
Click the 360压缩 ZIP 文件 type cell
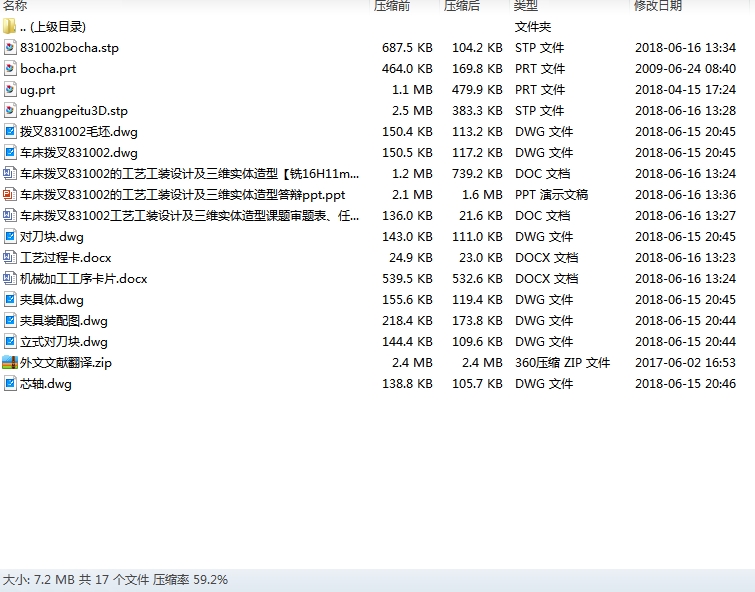pos(562,363)
